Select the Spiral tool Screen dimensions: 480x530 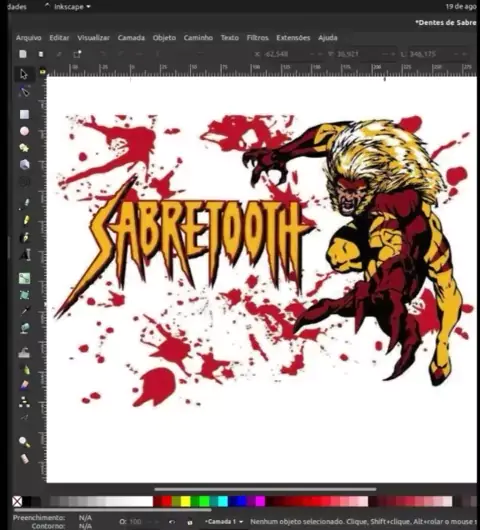point(24,182)
